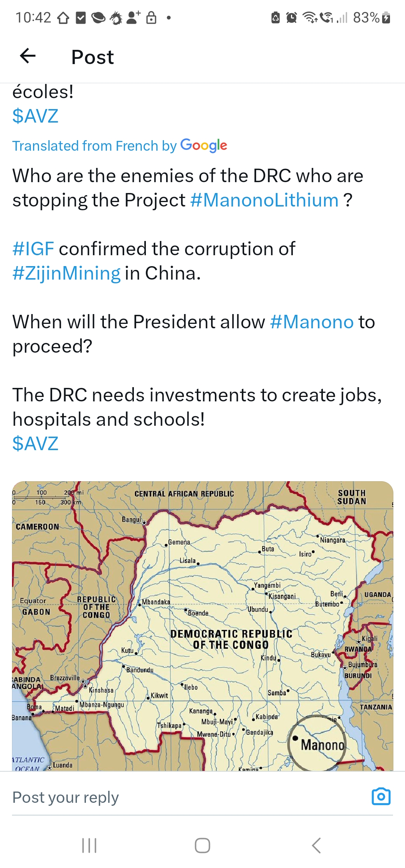Tap battery status icon
This screenshot has width=405, height=868.
pos(386,18)
